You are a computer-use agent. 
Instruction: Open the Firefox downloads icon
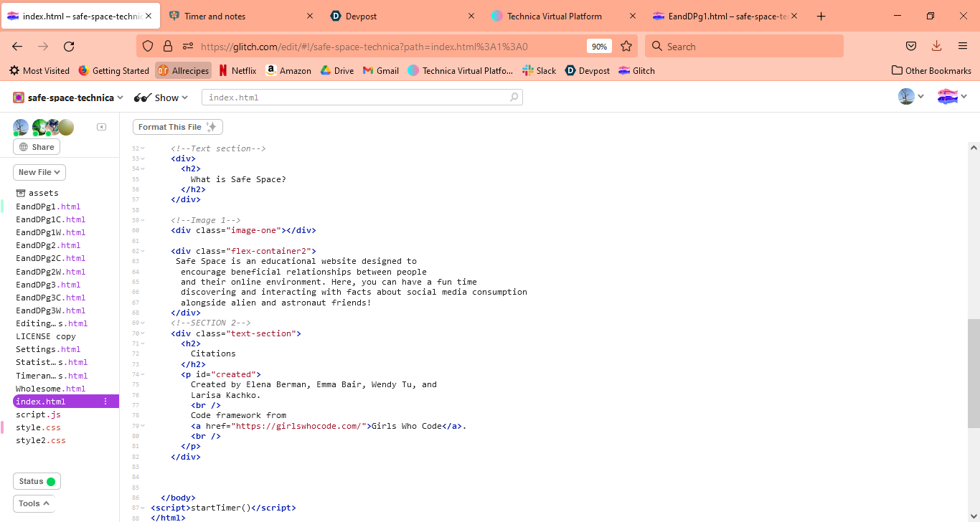tap(936, 46)
